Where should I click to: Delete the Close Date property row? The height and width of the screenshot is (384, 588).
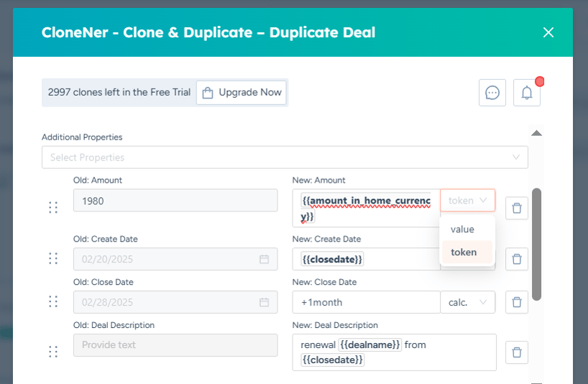point(517,302)
